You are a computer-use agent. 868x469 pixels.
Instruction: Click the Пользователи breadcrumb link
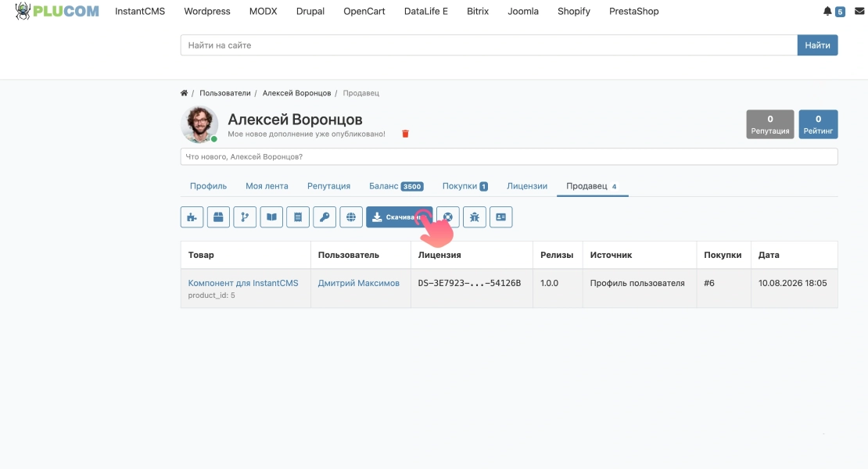pos(224,93)
